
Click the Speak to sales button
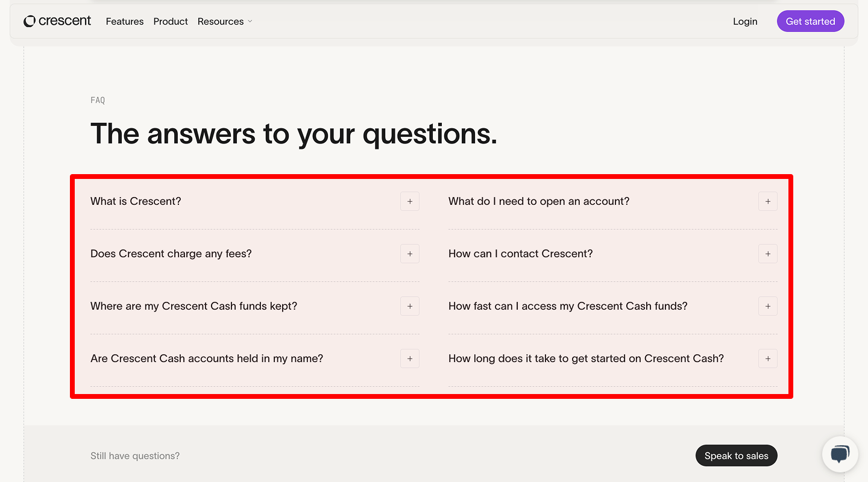coord(736,455)
